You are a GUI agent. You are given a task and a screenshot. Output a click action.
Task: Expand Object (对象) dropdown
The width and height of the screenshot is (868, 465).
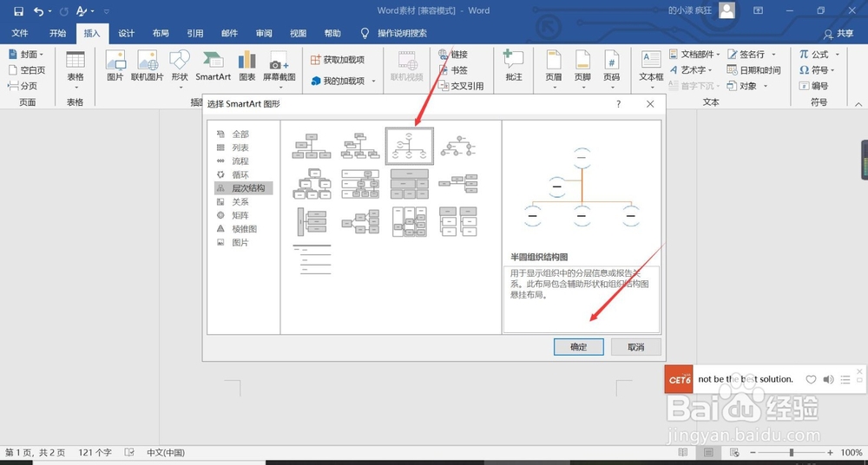(x=766, y=86)
